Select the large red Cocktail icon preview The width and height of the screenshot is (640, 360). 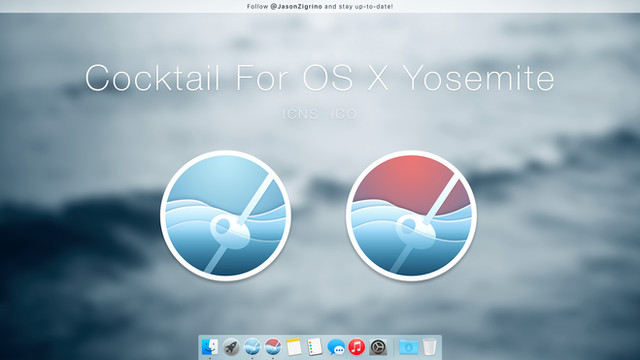point(412,216)
